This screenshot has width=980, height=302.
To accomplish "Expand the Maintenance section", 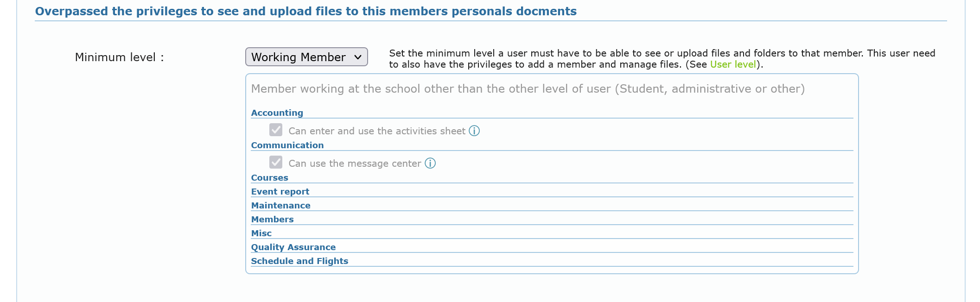I will pos(280,206).
